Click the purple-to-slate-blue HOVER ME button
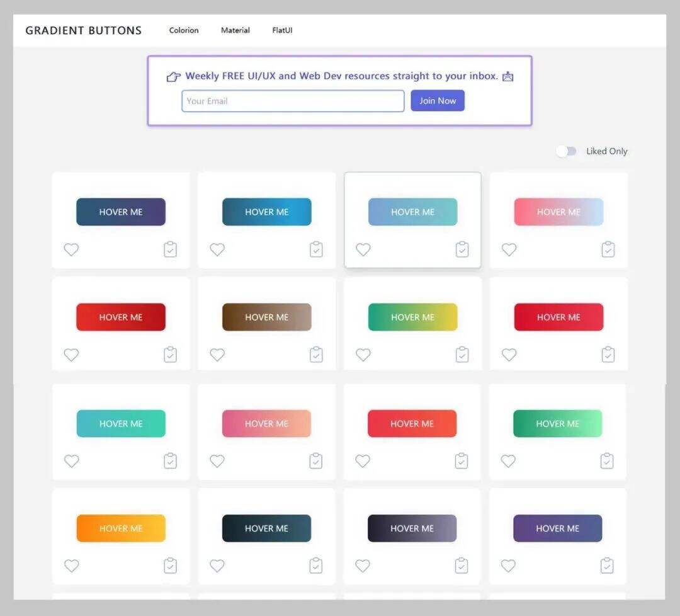Viewport: 680px width, 616px height. pyautogui.click(x=558, y=528)
